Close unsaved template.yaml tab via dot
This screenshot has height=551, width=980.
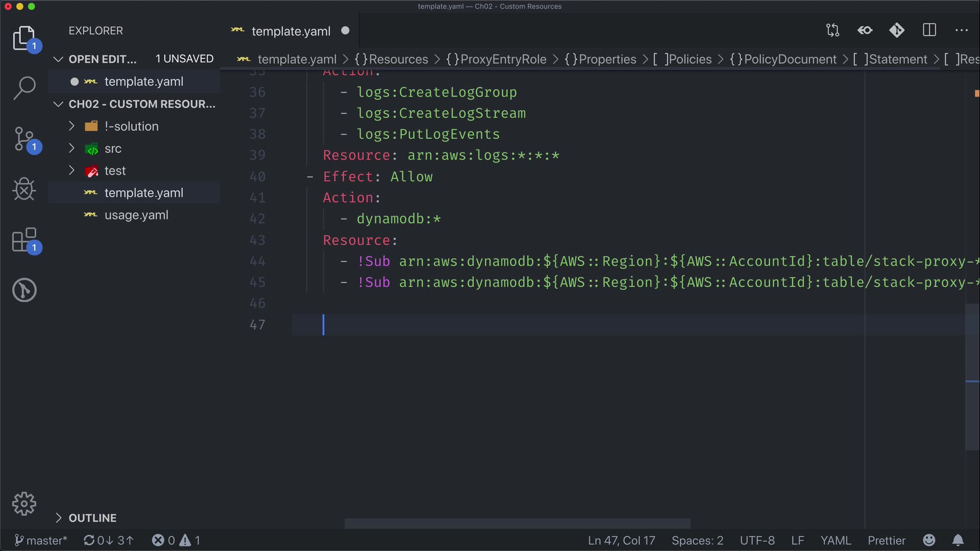click(x=346, y=31)
